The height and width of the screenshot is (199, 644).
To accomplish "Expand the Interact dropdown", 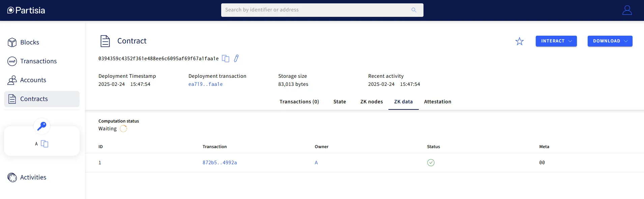I will [x=556, y=41].
